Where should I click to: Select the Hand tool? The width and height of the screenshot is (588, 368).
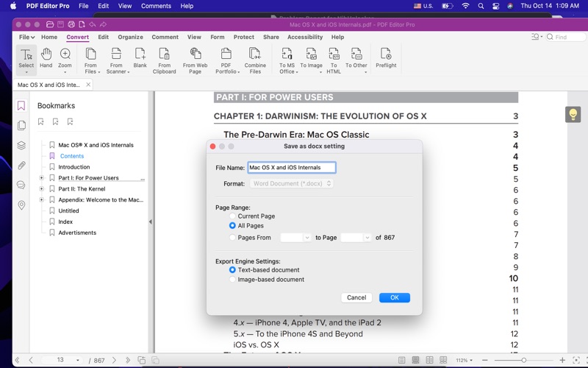(46, 58)
